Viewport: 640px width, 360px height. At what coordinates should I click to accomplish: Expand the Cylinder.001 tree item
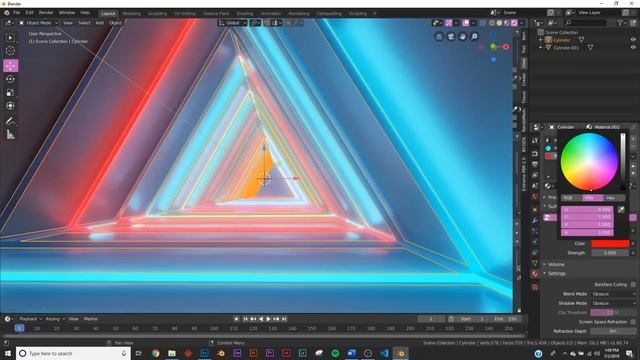click(x=541, y=47)
